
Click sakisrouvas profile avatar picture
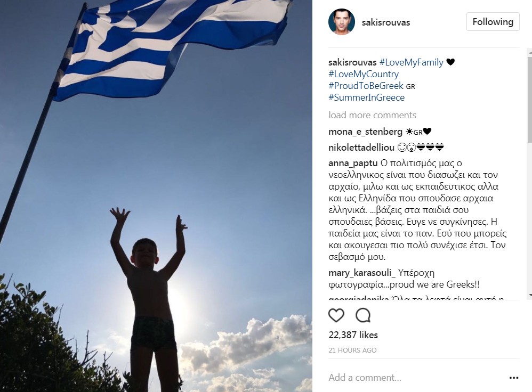pos(341,22)
